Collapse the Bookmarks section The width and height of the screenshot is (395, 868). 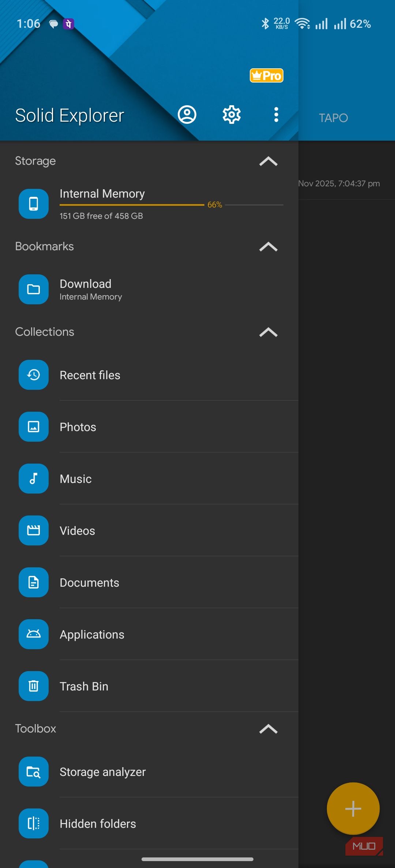268,247
